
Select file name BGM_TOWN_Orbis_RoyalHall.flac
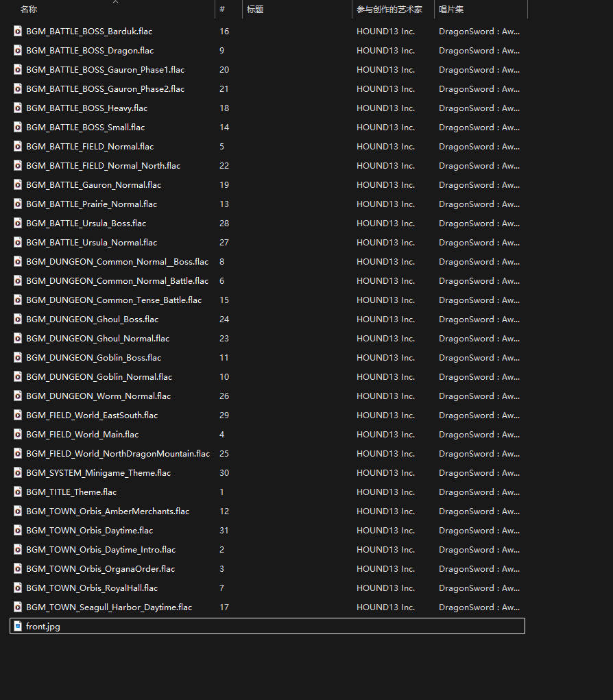click(x=92, y=588)
